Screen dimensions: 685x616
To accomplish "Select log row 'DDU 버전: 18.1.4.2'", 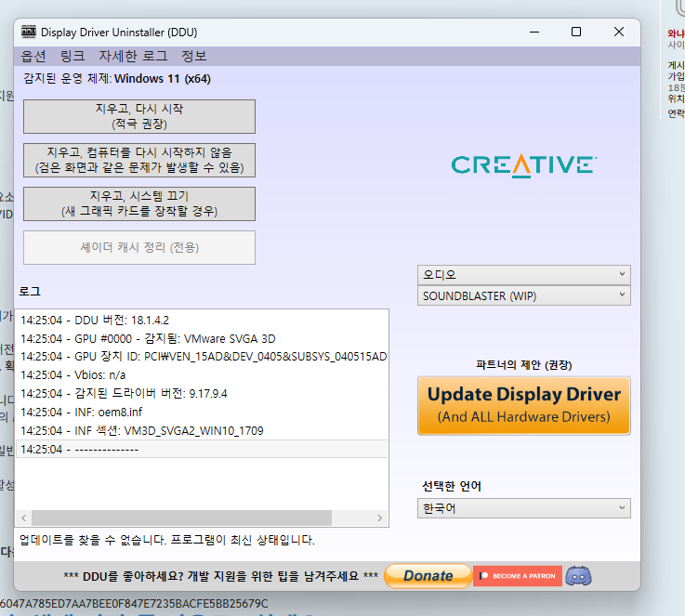I will tap(202, 320).
